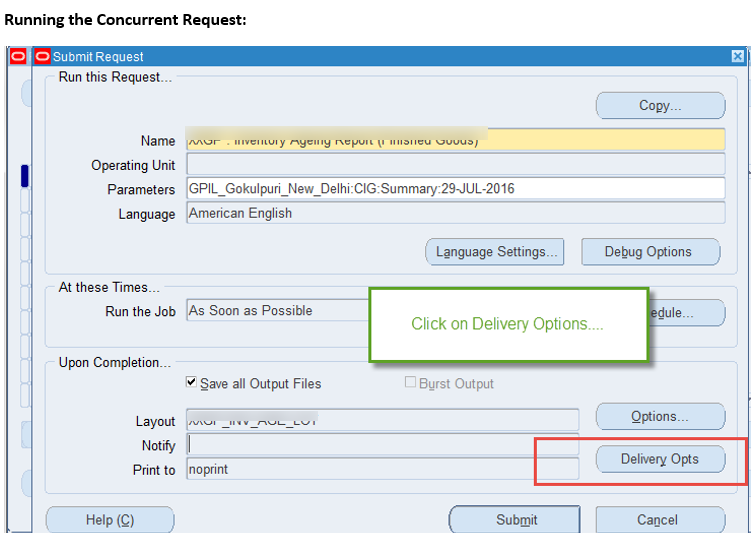Click the Name field in Run this Request
Screen dimensions: 751x533
click(x=455, y=140)
